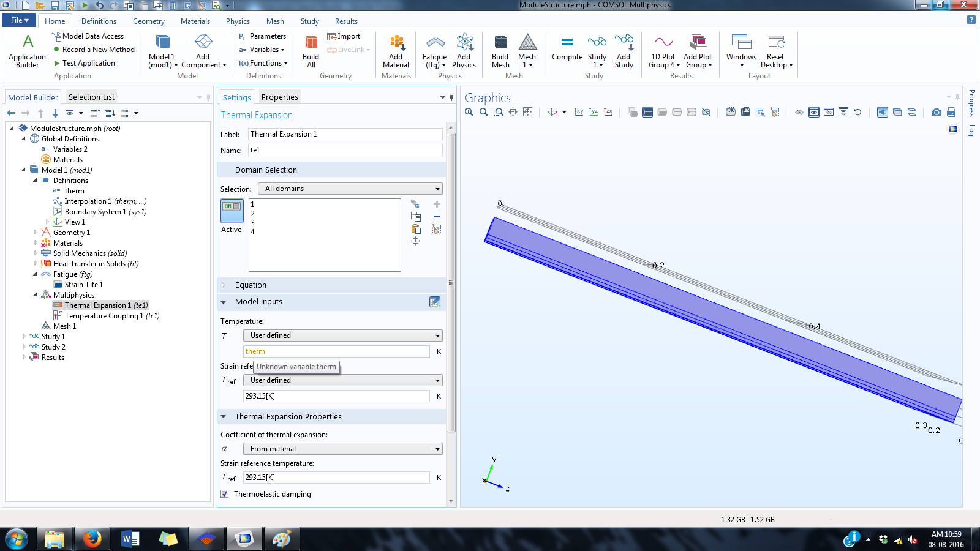Switch to the Properties tab

[x=279, y=97]
